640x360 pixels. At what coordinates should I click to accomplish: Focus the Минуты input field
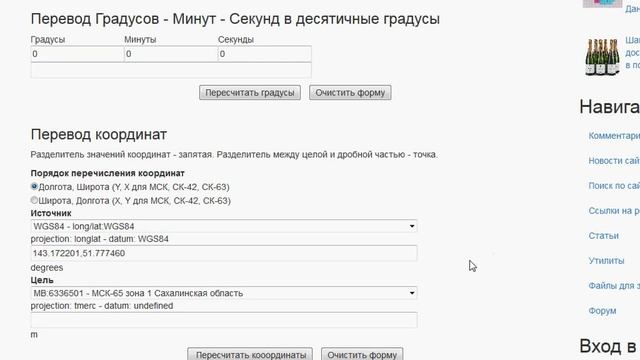click(171, 54)
